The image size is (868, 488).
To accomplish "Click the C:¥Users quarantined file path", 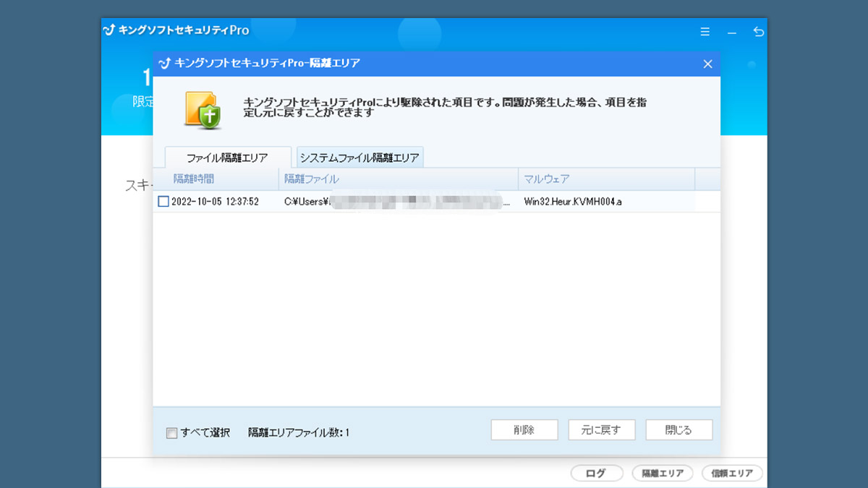I will tap(398, 202).
